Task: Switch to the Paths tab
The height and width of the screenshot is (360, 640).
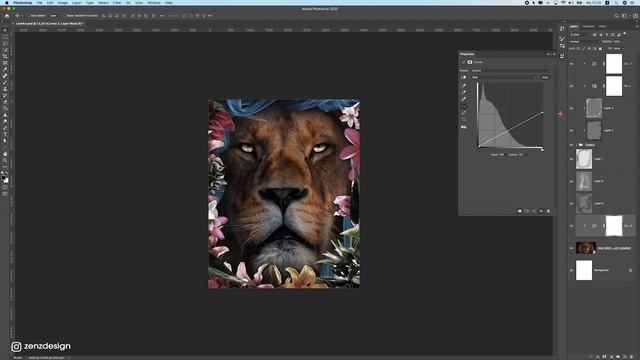Action: (602, 27)
